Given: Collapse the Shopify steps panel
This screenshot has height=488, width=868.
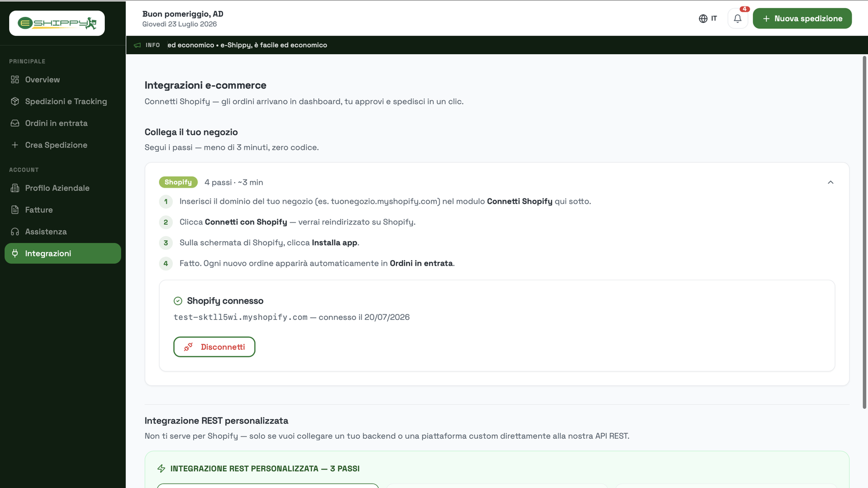Looking at the screenshot, I should coord(831,182).
